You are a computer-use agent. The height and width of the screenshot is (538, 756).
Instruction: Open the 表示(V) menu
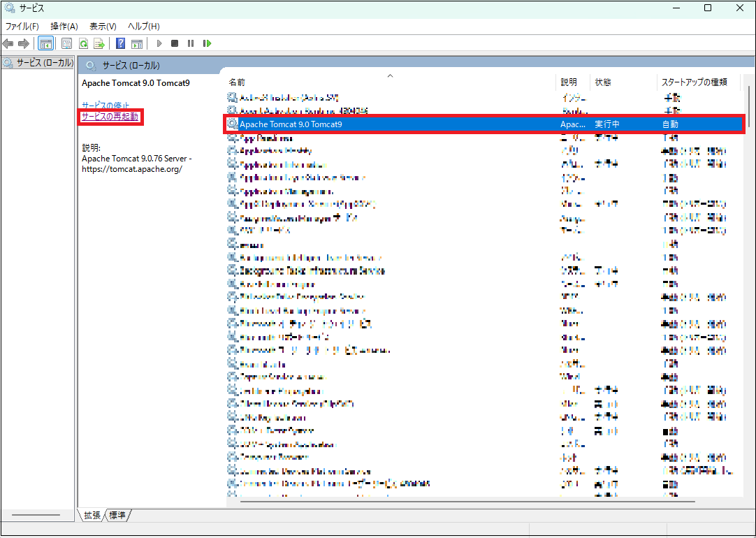point(103,26)
